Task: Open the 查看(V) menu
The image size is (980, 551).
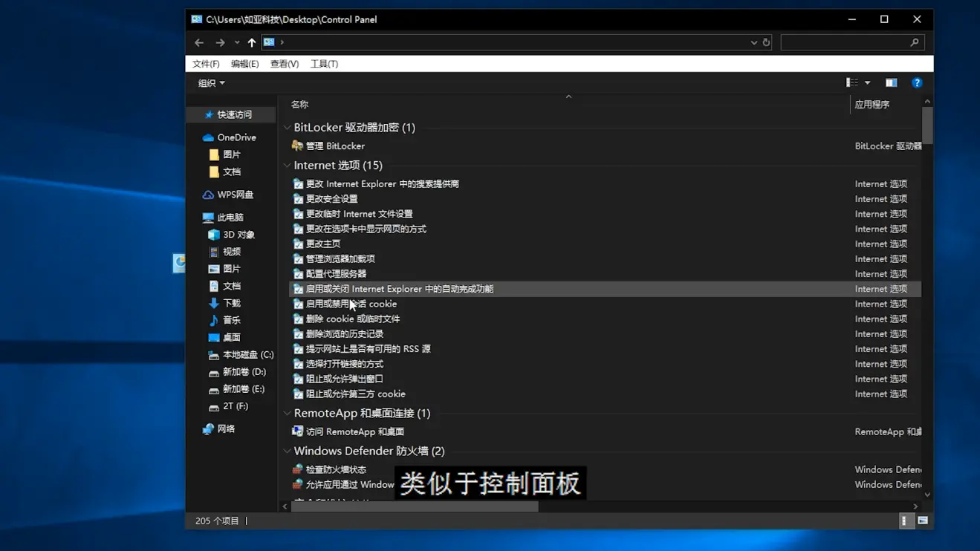Action: pos(284,64)
